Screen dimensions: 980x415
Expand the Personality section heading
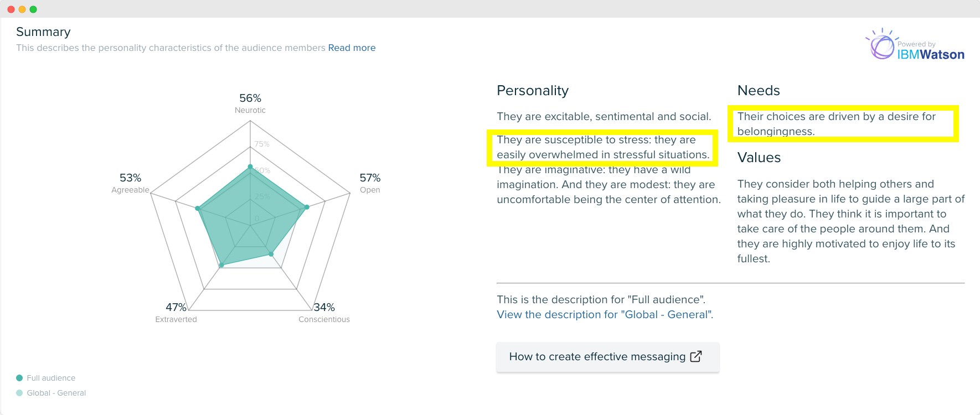click(x=533, y=90)
